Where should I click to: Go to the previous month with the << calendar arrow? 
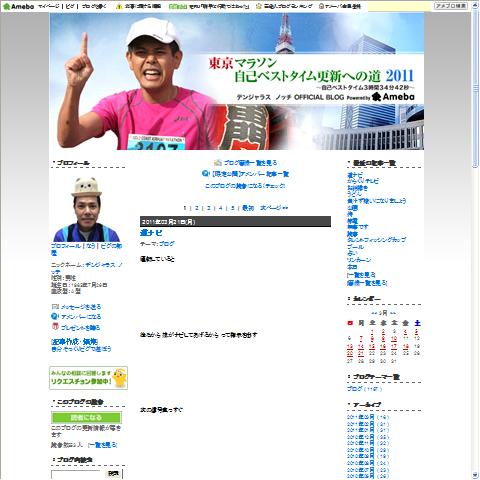[374, 313]
